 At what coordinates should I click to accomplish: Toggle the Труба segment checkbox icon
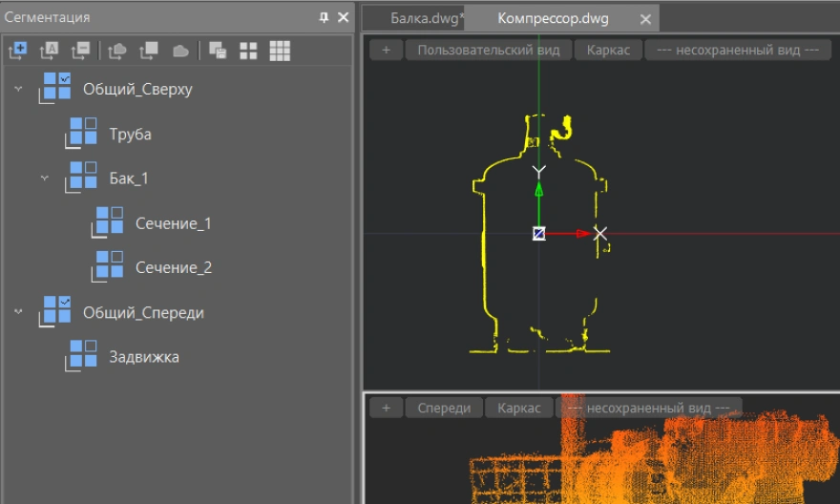tap(84, 132)
